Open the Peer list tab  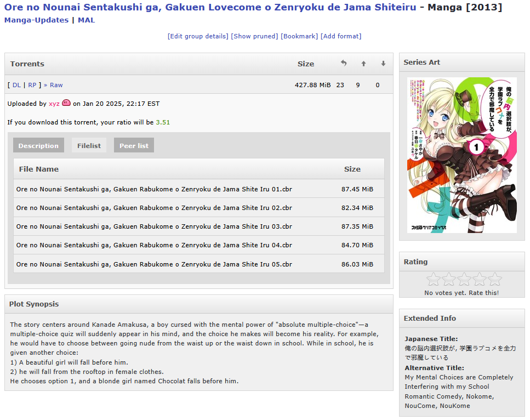[134, 145]
